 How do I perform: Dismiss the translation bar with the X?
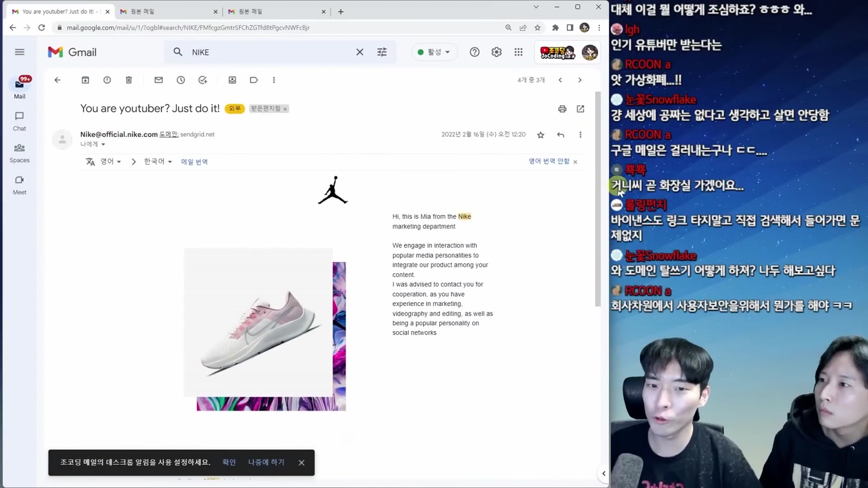[575, 162]
